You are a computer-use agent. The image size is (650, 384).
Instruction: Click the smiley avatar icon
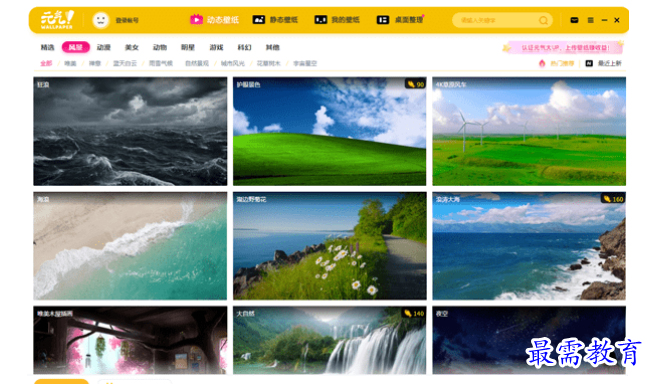(101, 20)
